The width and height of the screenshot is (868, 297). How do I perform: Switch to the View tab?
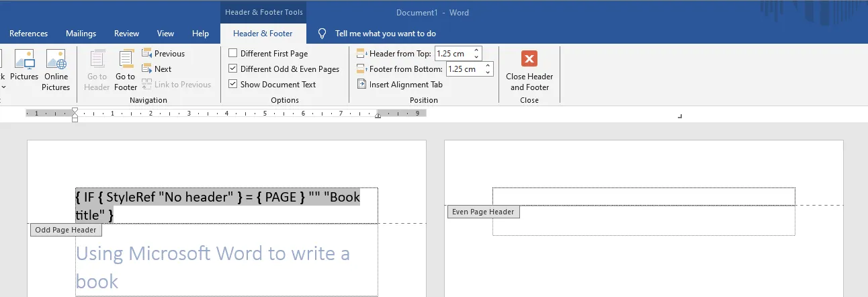point(165,34)
